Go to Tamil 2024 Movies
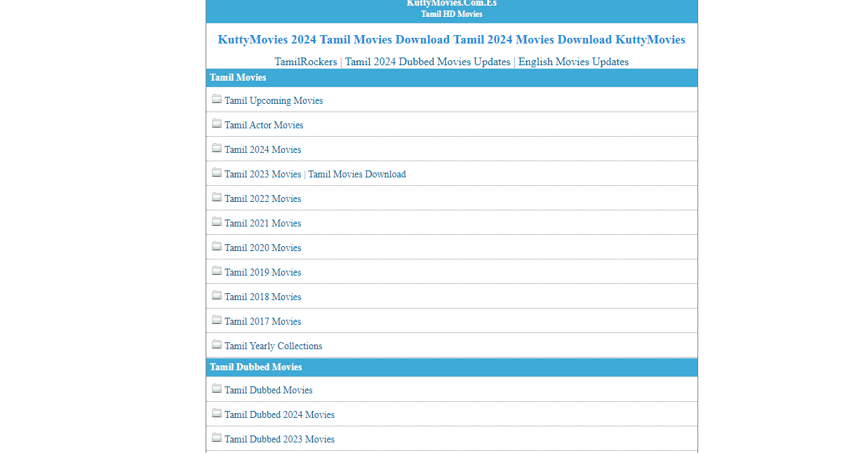Image resolution: width=868 pixels, height=453 pixels. [x=262, y=149]
